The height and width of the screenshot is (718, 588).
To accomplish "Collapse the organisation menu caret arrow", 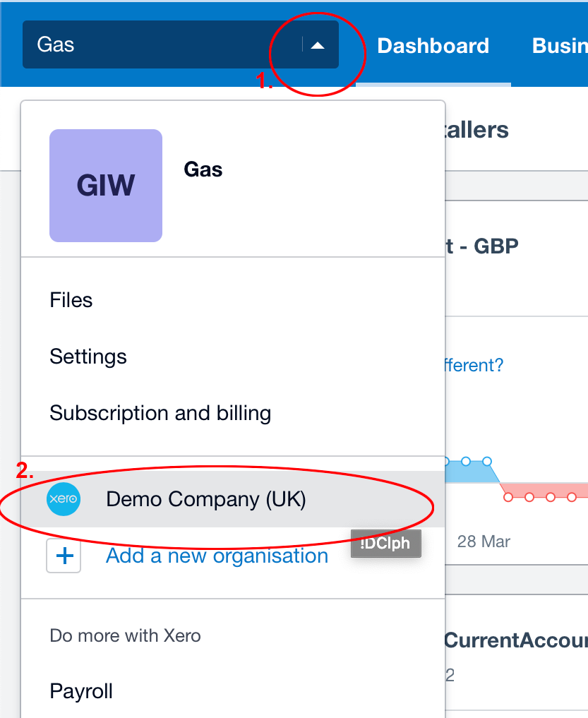I will click(x=318, y=45).
